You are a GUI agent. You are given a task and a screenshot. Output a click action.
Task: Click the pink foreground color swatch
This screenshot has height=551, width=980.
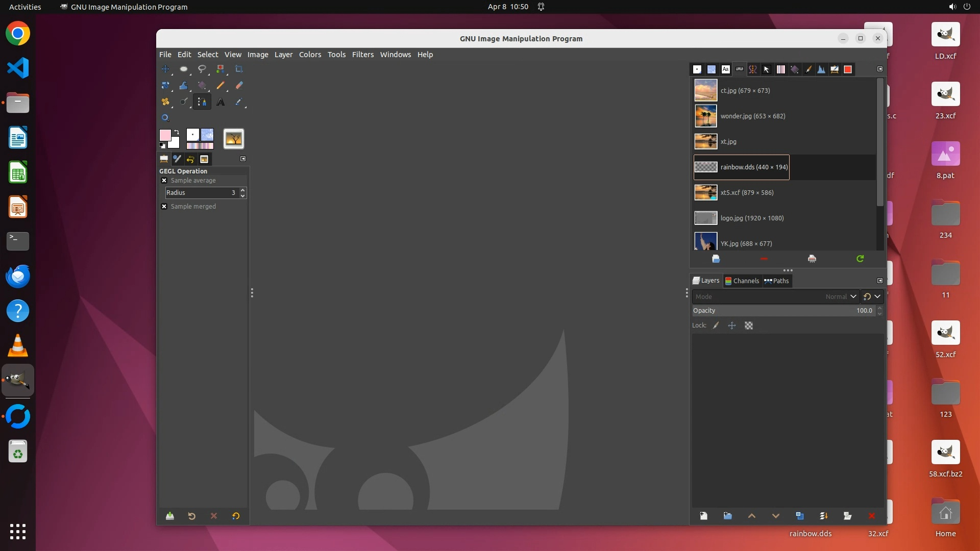165,135
